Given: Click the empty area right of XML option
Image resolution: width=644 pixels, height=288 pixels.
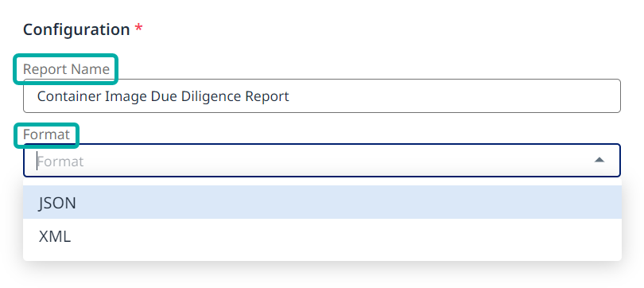Looking at the screenshot, I should click(x=345, y=236).
